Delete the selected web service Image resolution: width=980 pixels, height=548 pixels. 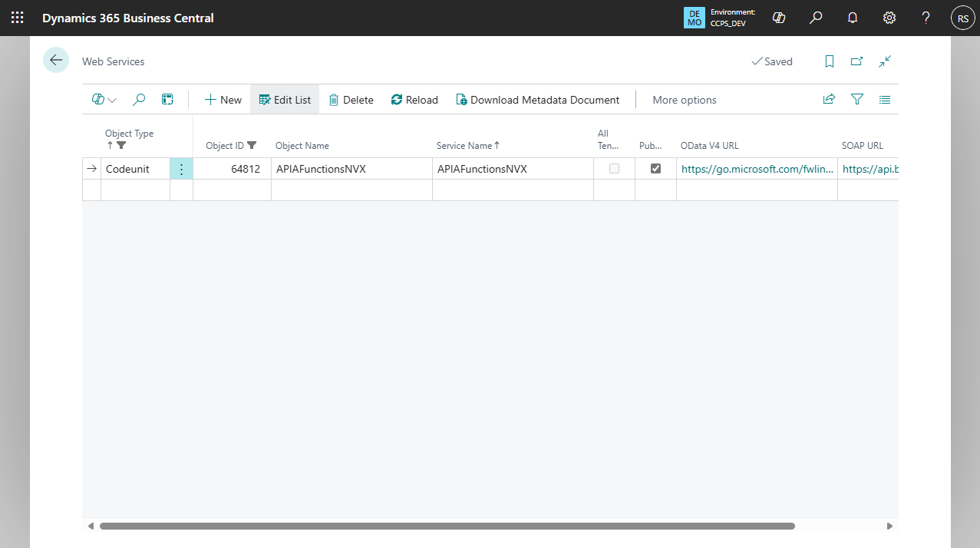click(x=351, y=100)
